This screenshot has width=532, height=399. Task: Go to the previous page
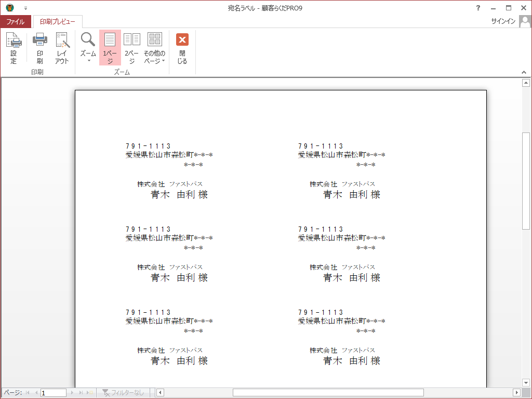[36, 393]
